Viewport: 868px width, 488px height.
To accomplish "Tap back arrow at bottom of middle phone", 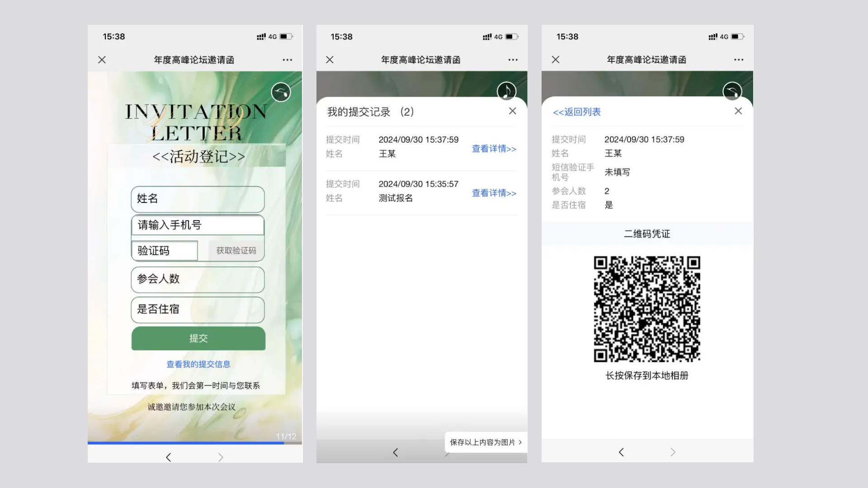I will pos(396,452).
